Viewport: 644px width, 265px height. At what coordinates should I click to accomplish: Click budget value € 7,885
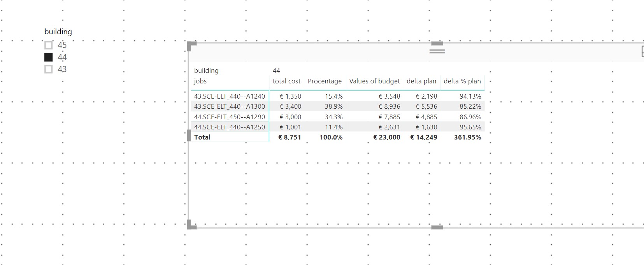(x=390, y=117)
